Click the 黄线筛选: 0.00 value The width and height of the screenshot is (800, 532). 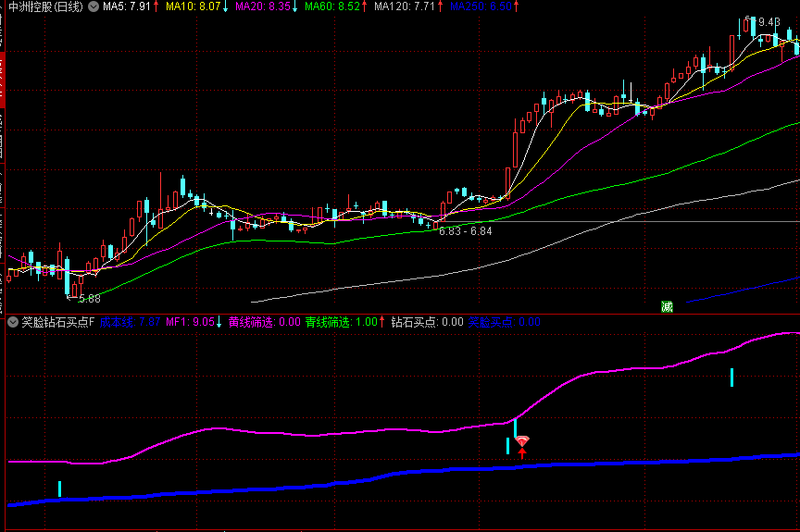264,322
